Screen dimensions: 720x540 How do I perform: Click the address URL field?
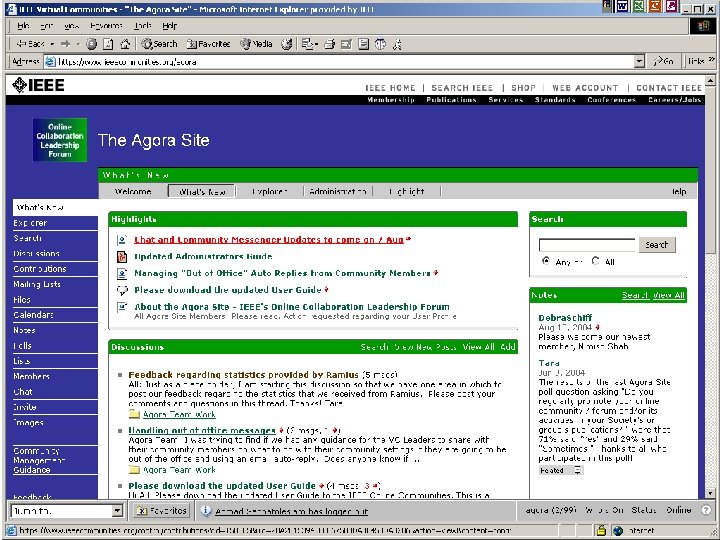tap(339, 62)
